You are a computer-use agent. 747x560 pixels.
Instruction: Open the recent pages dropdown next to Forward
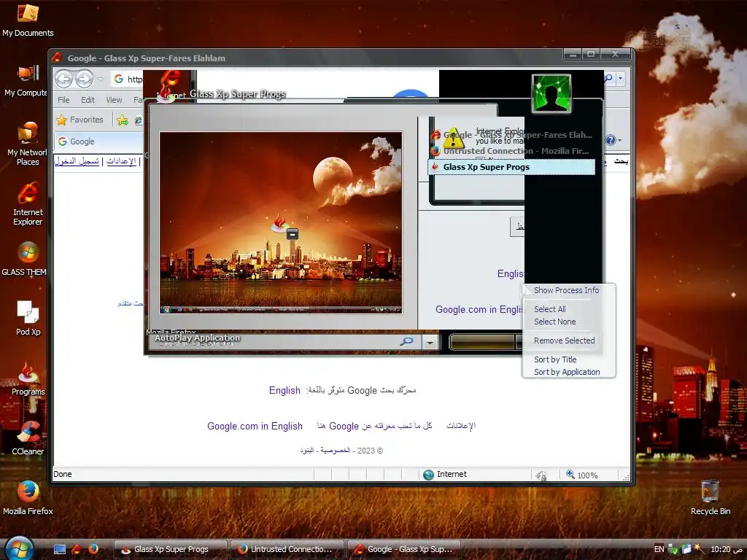[101, 79]
